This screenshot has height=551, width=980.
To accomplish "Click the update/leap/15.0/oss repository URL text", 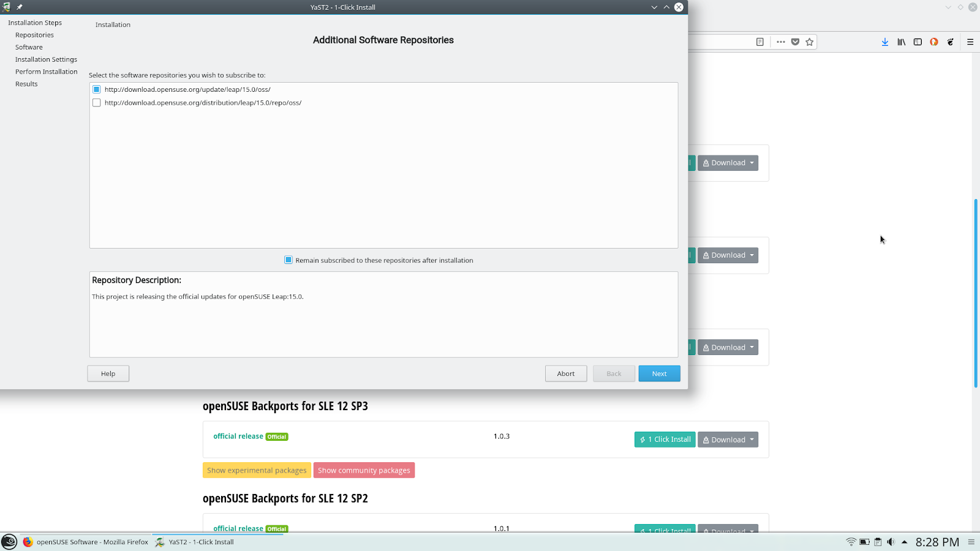I will (187, 89).
